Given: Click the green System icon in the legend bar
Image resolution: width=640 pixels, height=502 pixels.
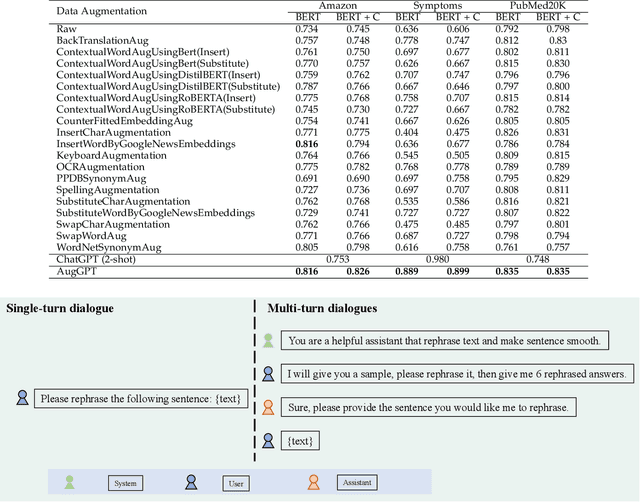Looking at the screenshot, I should point(69,481).
